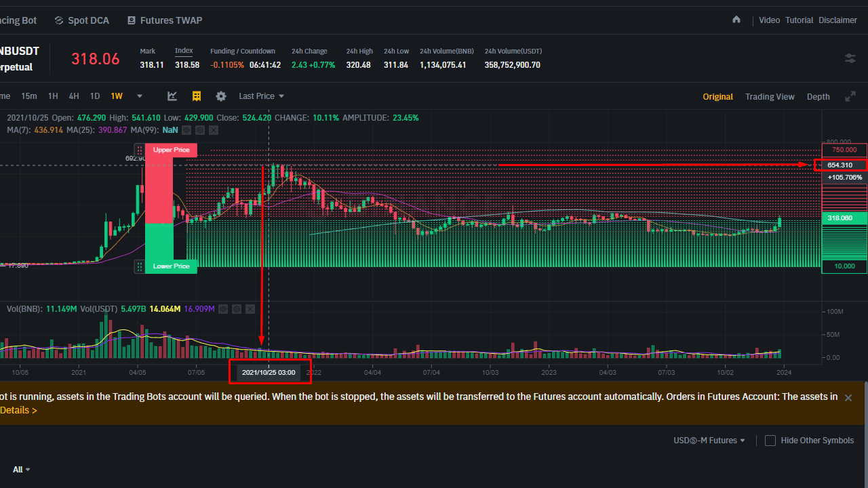This screenshot has height=488, width=868.
Task: Open the All filter dropdown
Action: 22,470
